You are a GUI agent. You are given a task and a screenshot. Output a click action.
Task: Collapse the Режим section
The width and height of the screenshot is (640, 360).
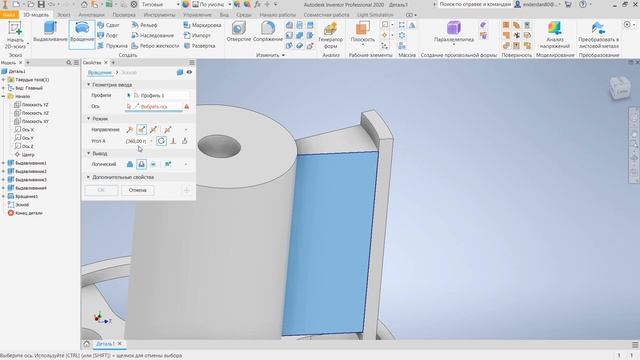89,118
